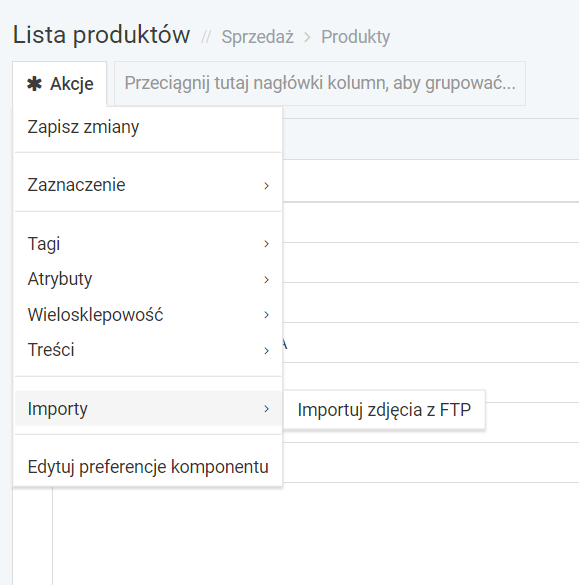Toggle the Akcje dropdown label
Image resolution: width=579 pixels, height=585 pixels.
pyautogui.click(x=72, y=84)
